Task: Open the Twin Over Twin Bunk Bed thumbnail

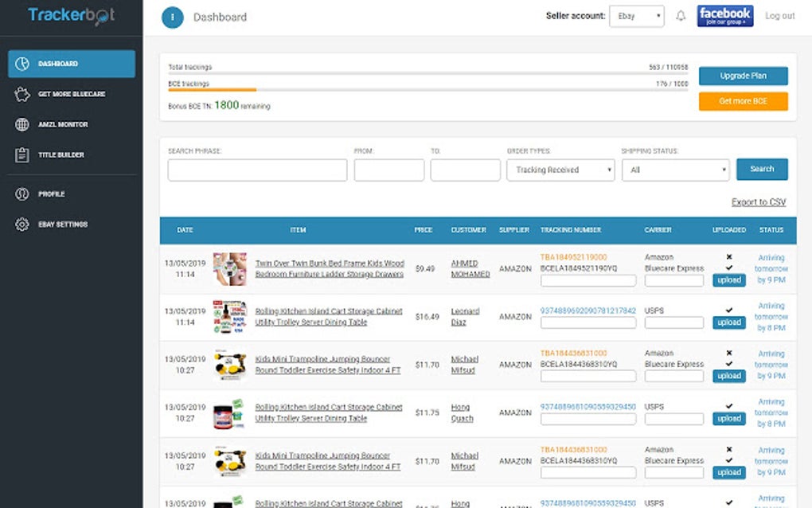Action: [x=230, y=269]
